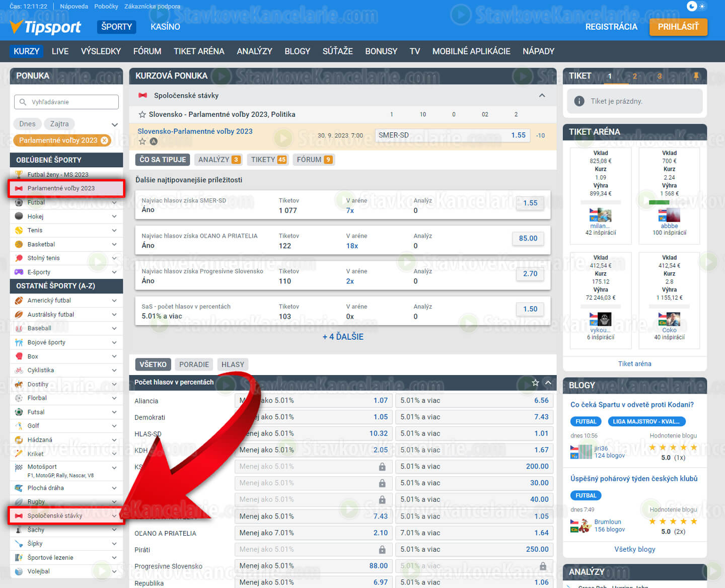Viewport: 725px width, 588px height.
Task: Expand the Baseball category
Action: pyautogui.click(x=114, y=328)
